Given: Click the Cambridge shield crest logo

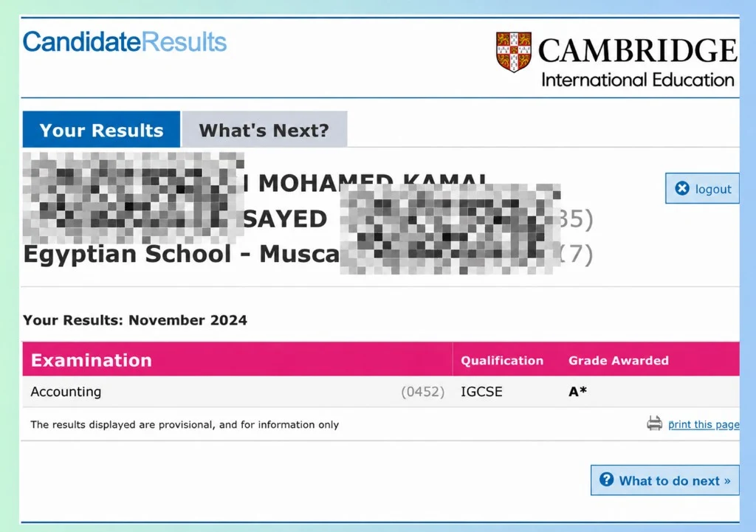Looking at the screenshot, I should click(x=514, y=52).
